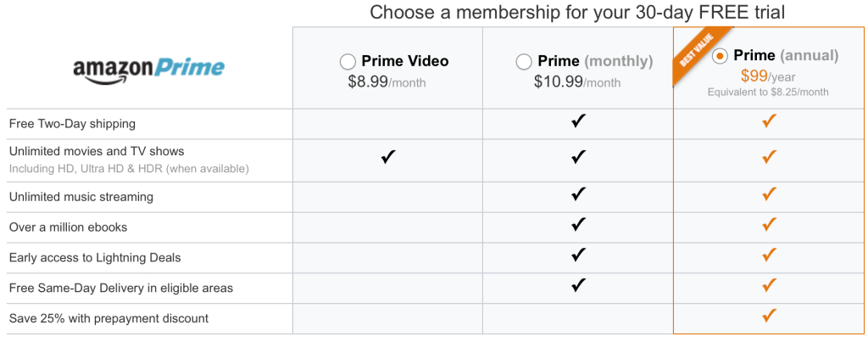Viewport: 868px width, 342px height.
Task: Click the Save 25% with prepayment discount label
Action: tap(108, 319)
